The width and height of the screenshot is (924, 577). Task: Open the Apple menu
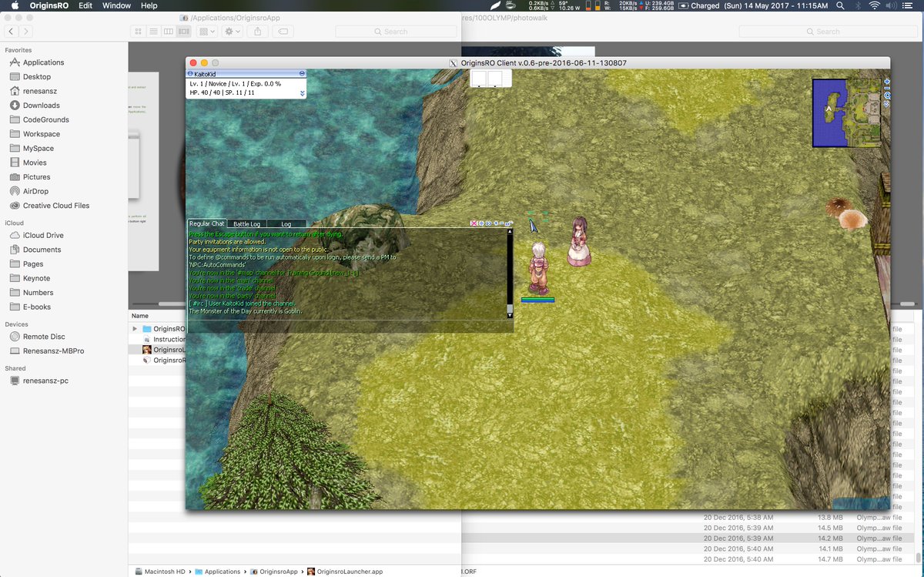click(14, 5)
